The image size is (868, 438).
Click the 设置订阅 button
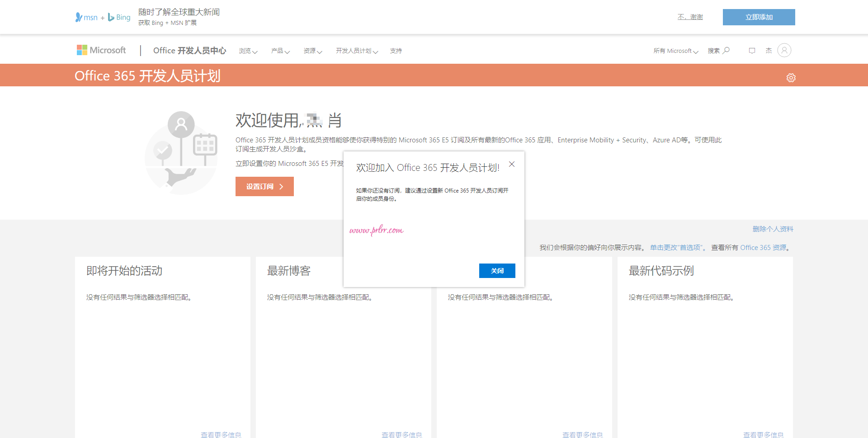(x=264, y=186)
